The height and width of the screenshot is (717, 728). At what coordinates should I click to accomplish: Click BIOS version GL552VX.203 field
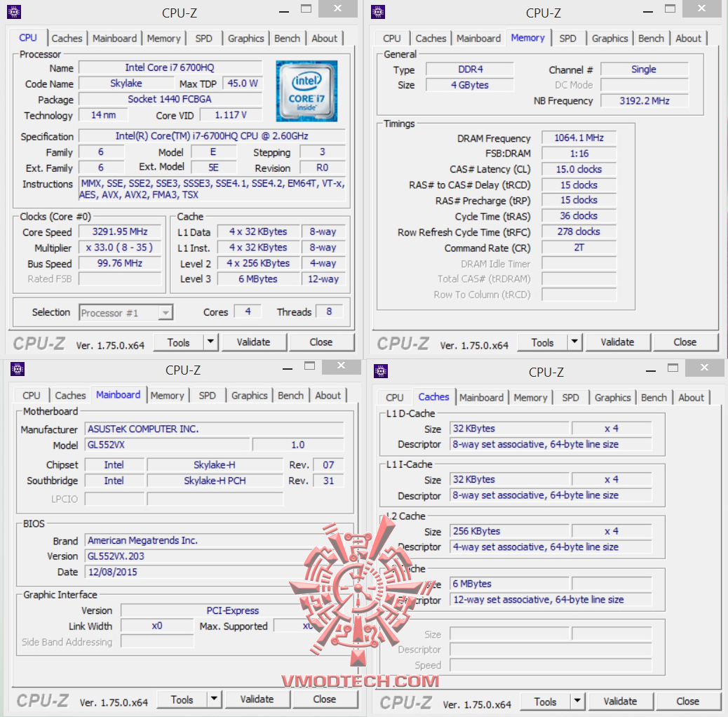click(214, 556)
